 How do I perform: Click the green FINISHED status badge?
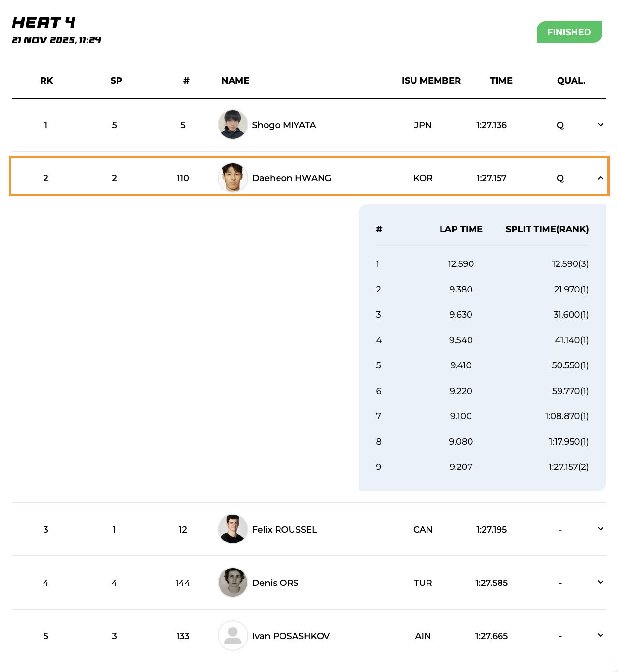[x=569, y=32]
